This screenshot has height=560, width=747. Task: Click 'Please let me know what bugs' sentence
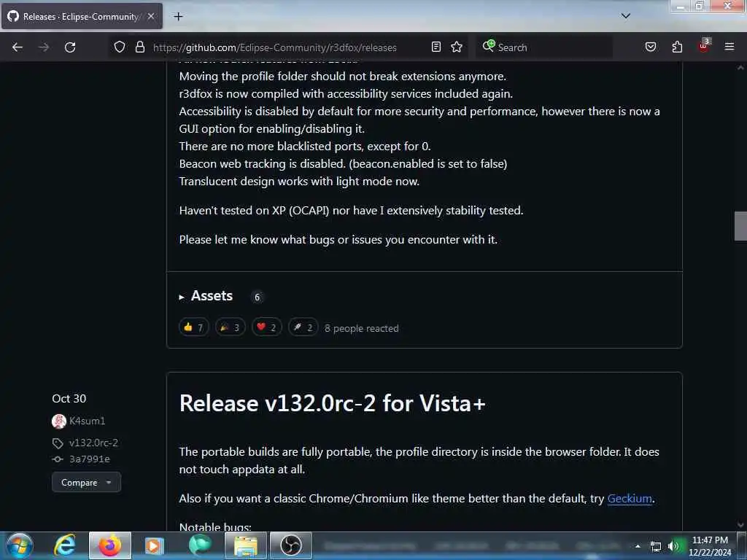click(338, 239)
